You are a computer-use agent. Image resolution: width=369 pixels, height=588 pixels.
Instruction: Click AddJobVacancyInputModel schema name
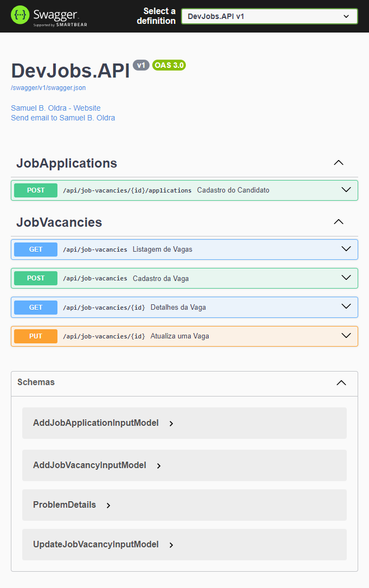[x=89, y=465]
